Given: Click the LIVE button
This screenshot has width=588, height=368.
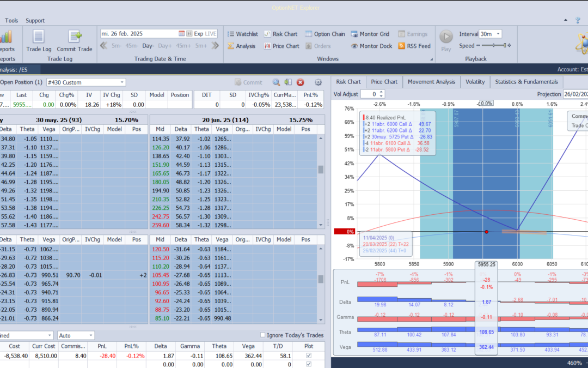Looking at the screenshot, I should tap(211, 34).
